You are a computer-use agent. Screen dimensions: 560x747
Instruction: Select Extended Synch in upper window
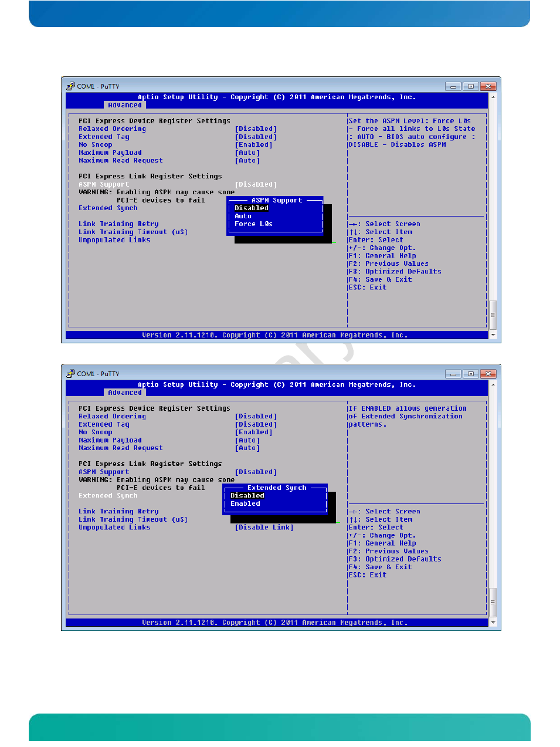click(108, 208)
